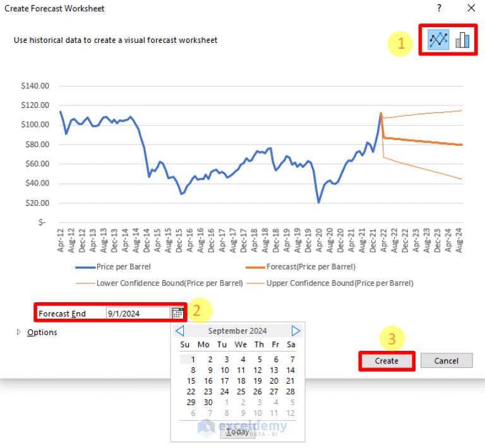Select September 30 in the calendar
This screenshot has height=448, width=485.
coord(208,403)
